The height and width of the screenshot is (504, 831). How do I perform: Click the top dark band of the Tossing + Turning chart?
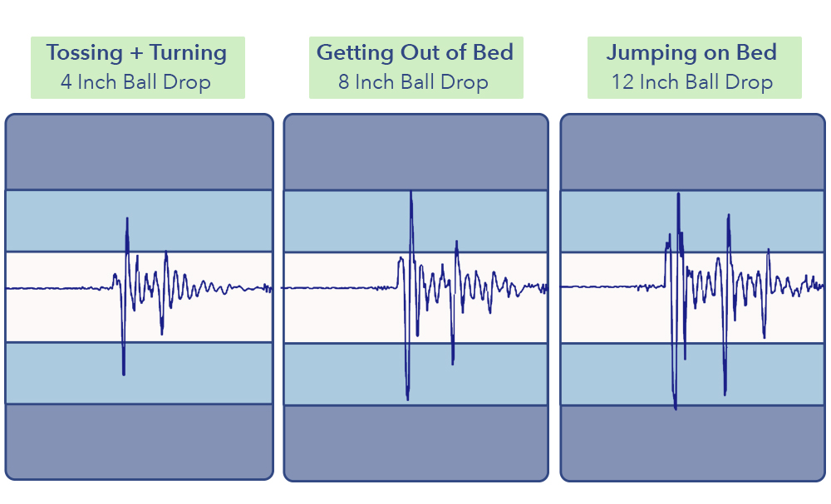[x=140, y=152]
